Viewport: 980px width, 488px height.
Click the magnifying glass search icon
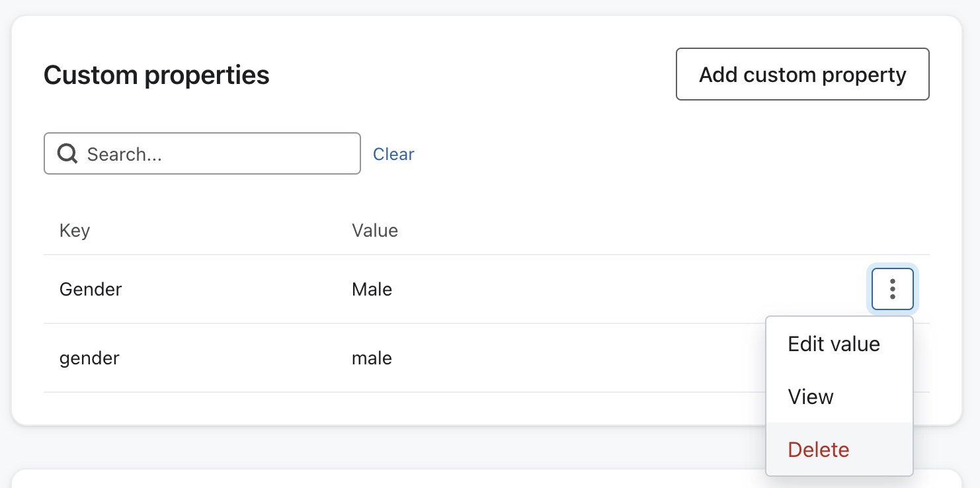[x=67, y=154]
